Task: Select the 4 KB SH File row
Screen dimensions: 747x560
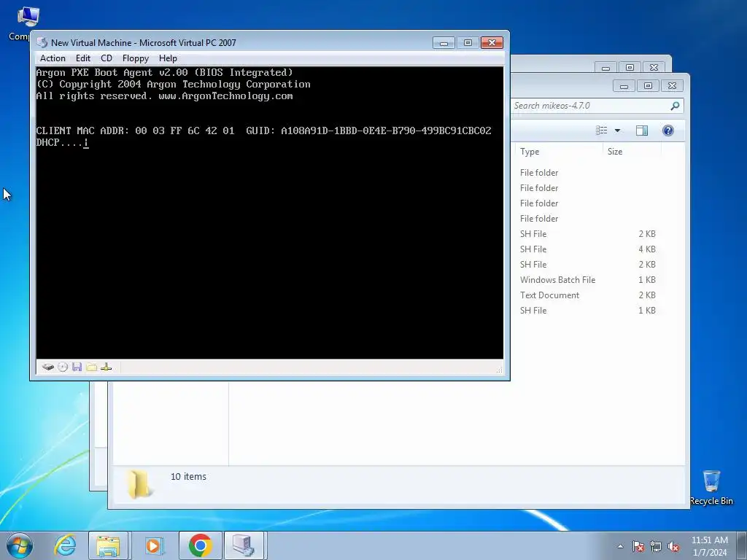Action: pos(588,249)
